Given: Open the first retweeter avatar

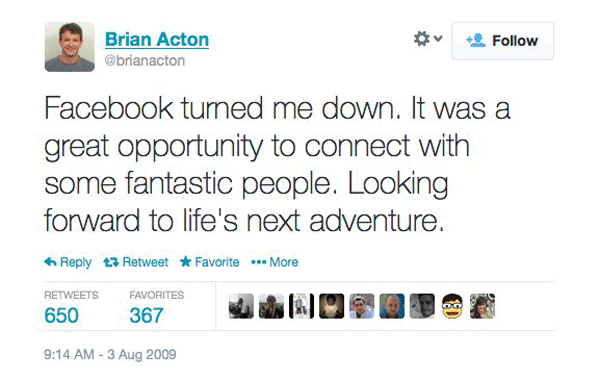Looking at the screenshot, I should [x=241, y=306].
